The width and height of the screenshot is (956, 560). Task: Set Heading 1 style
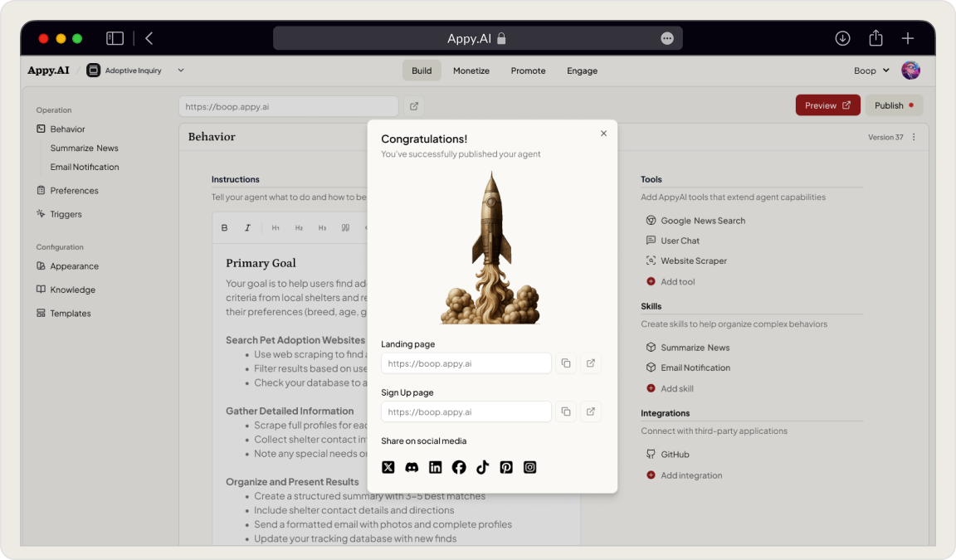tap(276, 228)
